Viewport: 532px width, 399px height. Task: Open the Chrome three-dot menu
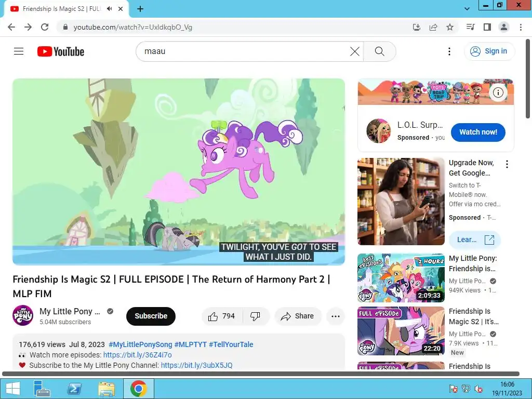coord(521,27)
